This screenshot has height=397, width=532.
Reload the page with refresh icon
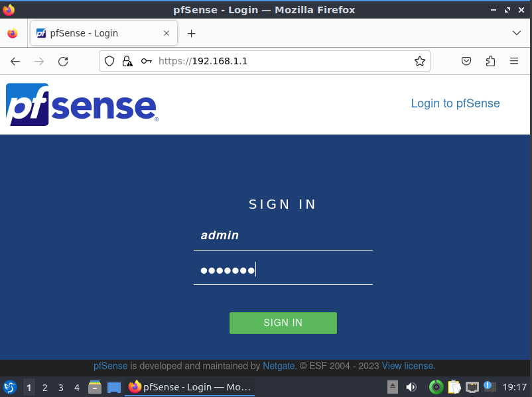(x=63, y=62)
